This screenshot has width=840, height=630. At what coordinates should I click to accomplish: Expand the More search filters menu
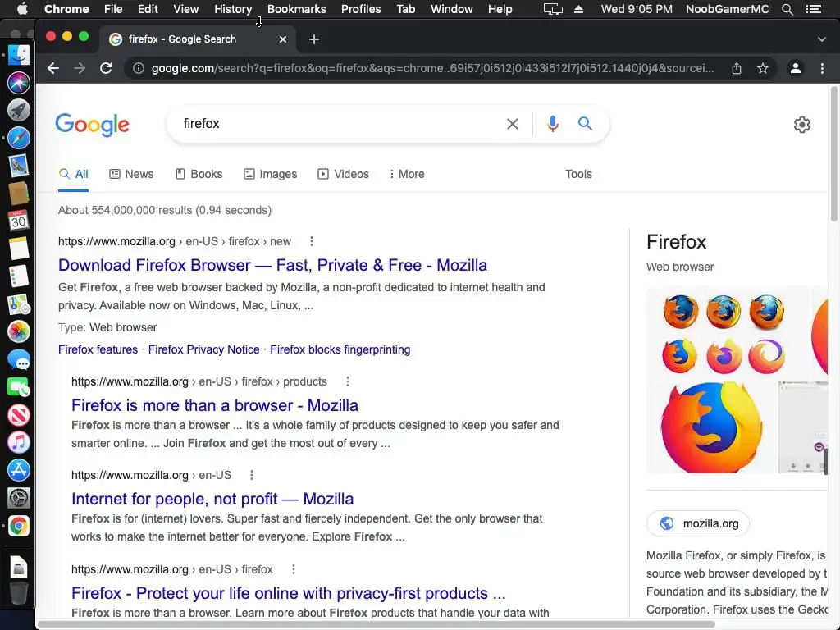click(x=407, y=174)
